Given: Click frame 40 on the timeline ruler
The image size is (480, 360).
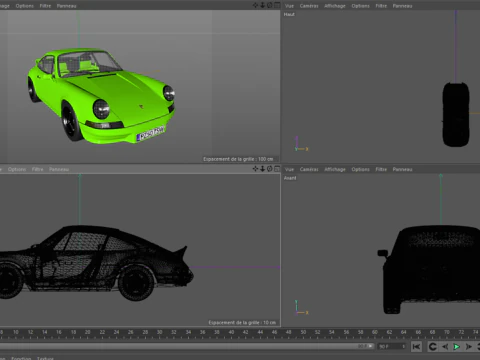Looking at the screenshot, I should coord(231,332).
